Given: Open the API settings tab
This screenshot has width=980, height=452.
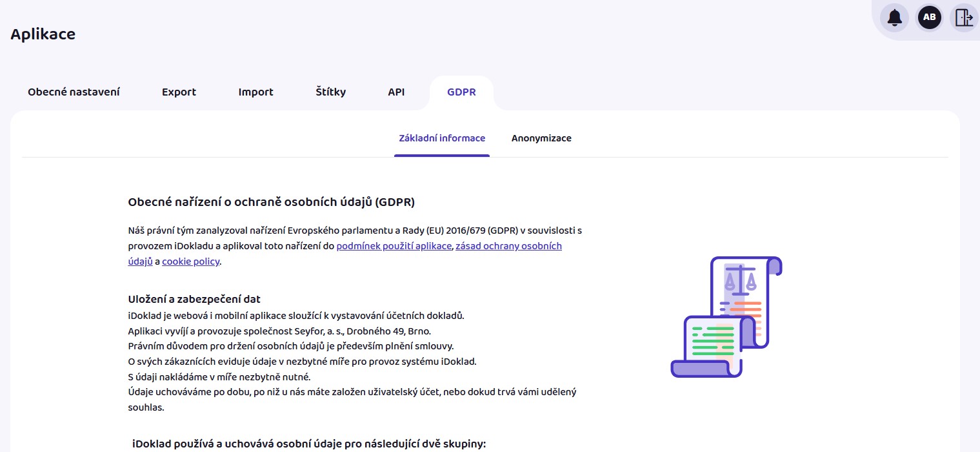Looking at the screenshot, I should 396,92.
